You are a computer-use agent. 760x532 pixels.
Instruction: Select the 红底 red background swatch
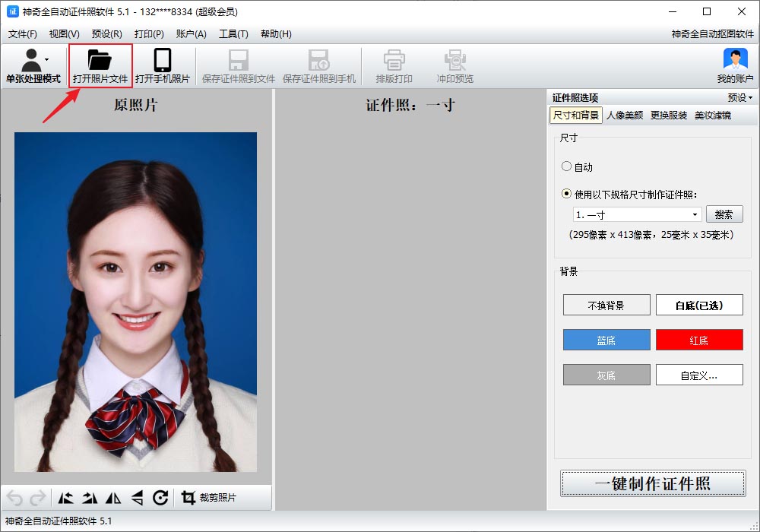click(x=699, y=340)
